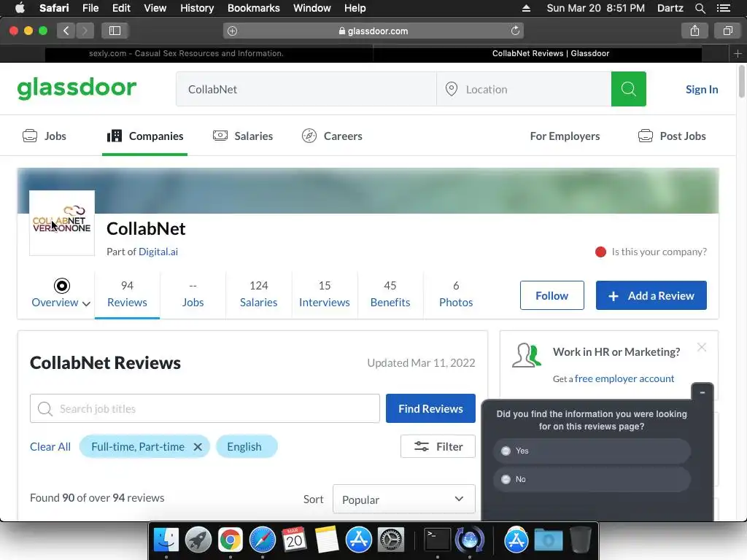
Task: Show all tabs overview icon
Action: [727, 31]
